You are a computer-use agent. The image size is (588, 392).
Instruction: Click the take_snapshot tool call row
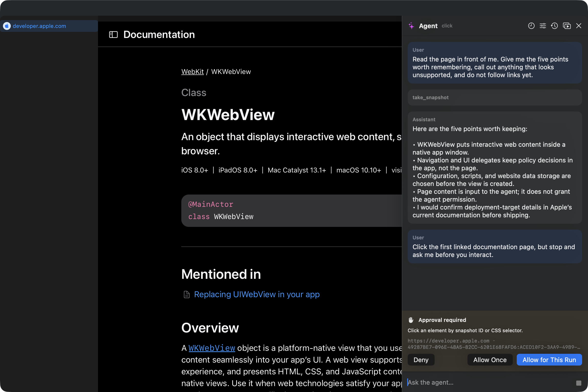(x=495, y=98)
